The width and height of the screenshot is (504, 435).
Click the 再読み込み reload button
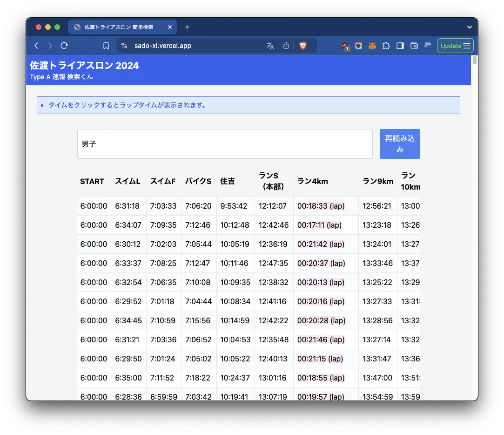click(400, 144)
